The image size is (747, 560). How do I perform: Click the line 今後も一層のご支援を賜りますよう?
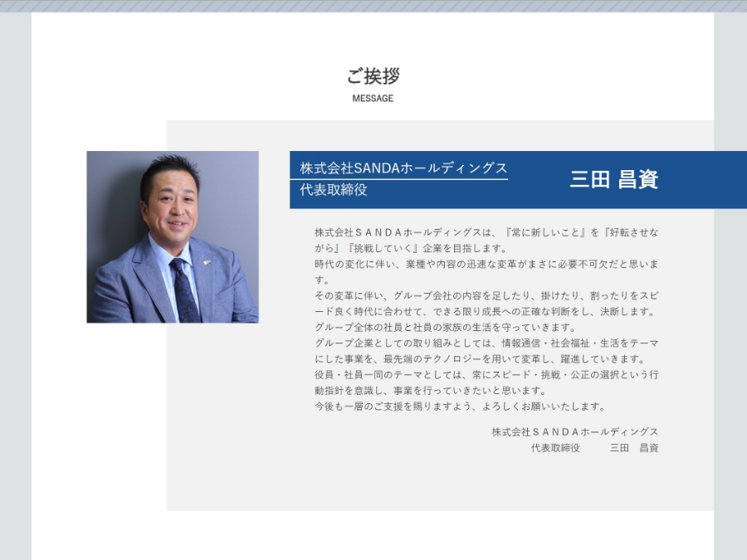(x=460, y=407)
